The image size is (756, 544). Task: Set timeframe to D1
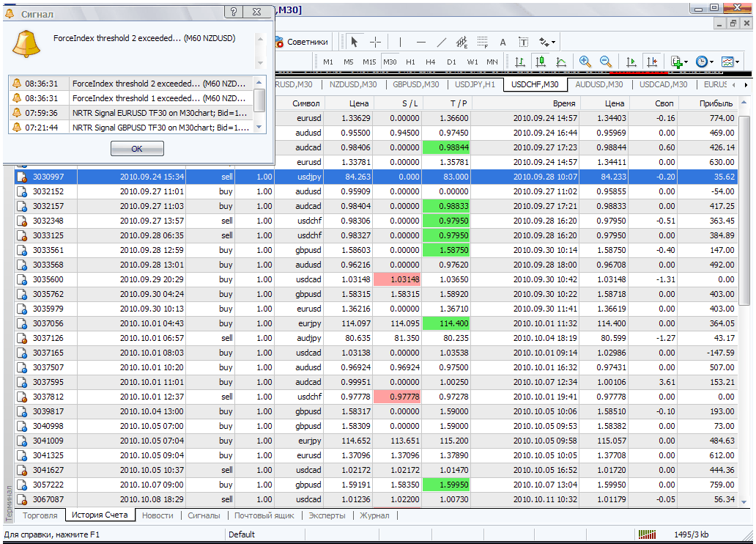[x=451, y=62]
